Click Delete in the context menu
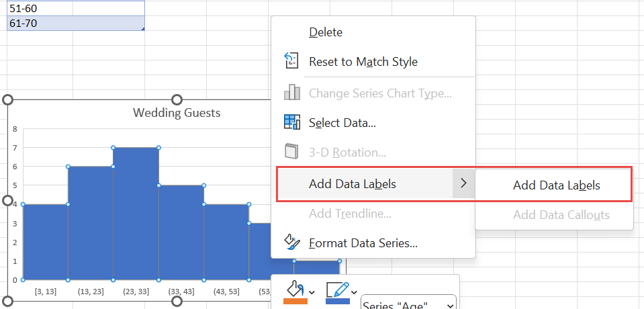The height and width of the screenshot is (309, 644). coord(326,32)
